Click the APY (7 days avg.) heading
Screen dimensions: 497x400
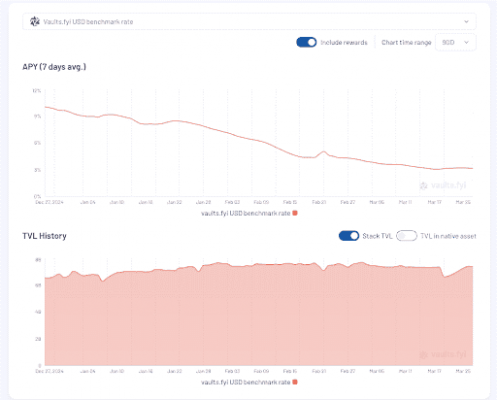pyautogui.click(x=54, y=67)
